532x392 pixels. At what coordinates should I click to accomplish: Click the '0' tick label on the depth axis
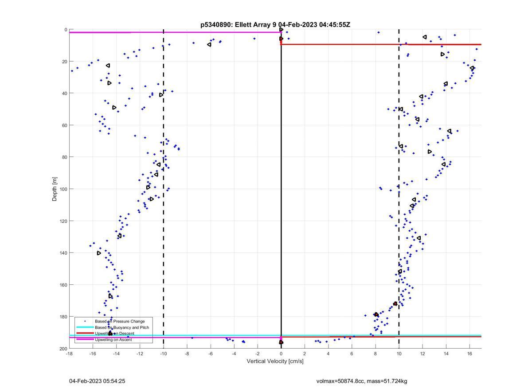click(66, 30)
